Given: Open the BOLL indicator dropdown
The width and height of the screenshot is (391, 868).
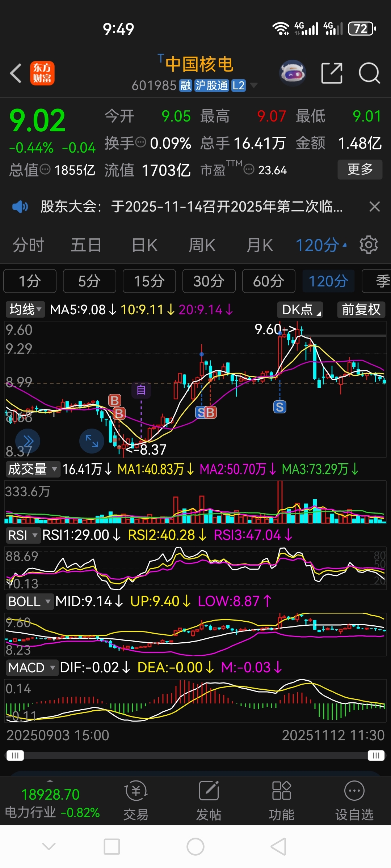Looking at the screenshot, I should click(29, 601).
